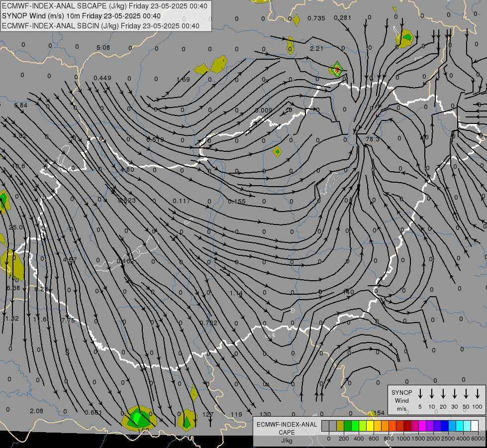The height and width of the screenshot is (448, 487).
Task: Click the 2500 tick label on CAPE scale
Action: click(448, 439)
